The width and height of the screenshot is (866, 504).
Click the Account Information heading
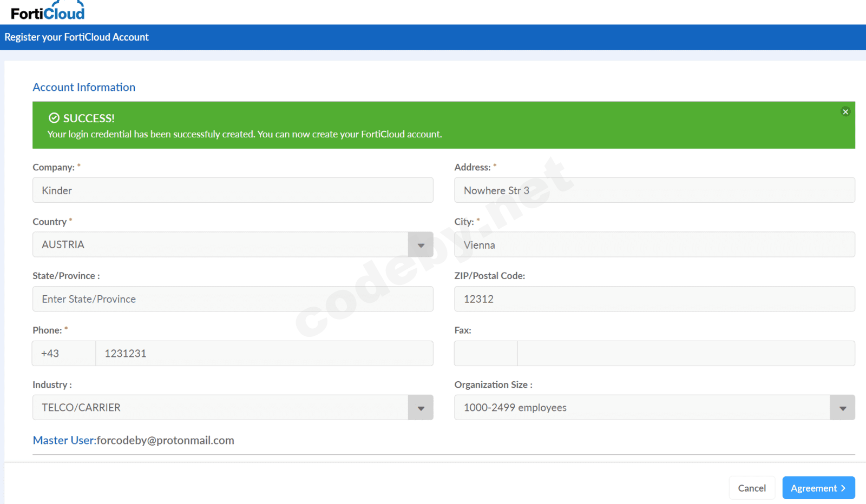(x=84, y=87)
